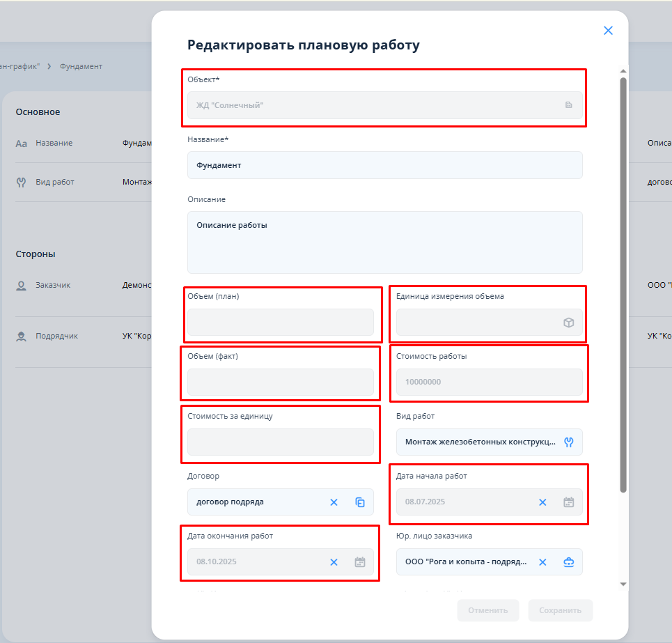Open the Вид работ dropdown field
672x643 pixels.
(x=480, y=442)
